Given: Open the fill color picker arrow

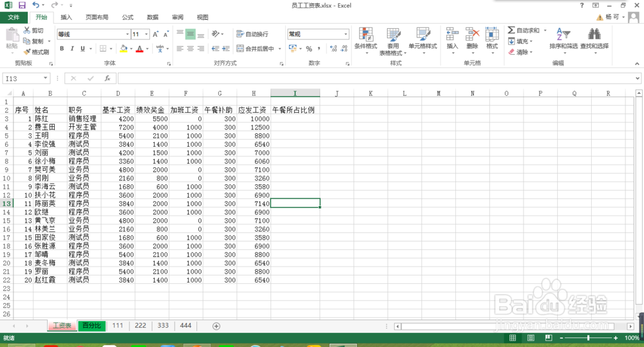Looking at the screenshot, I should [x=131, y=48].
